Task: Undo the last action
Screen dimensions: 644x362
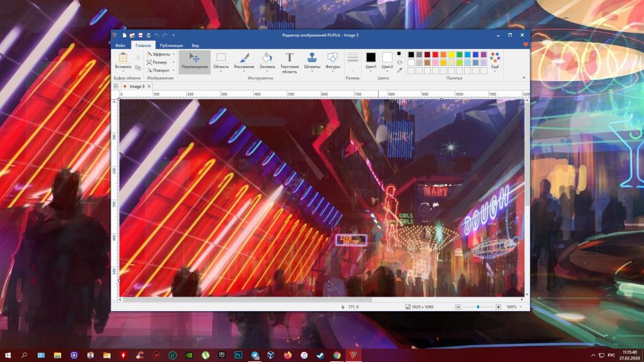Action: (x=157, y=35)
